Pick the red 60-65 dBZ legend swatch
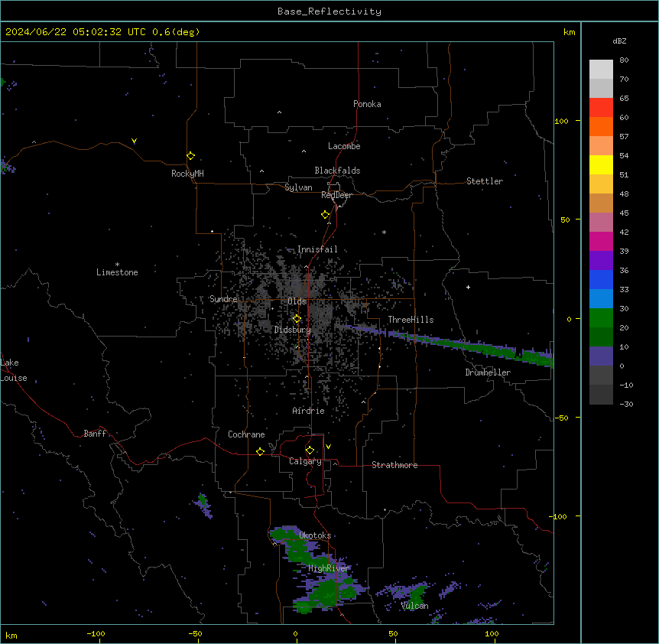 (x=601, y=108)
